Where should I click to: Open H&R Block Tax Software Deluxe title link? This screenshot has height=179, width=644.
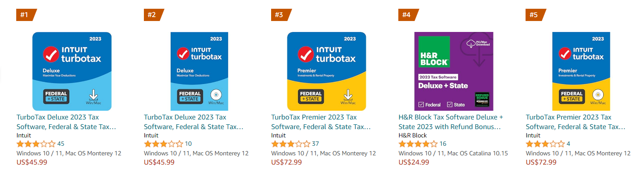click(451, 122)
